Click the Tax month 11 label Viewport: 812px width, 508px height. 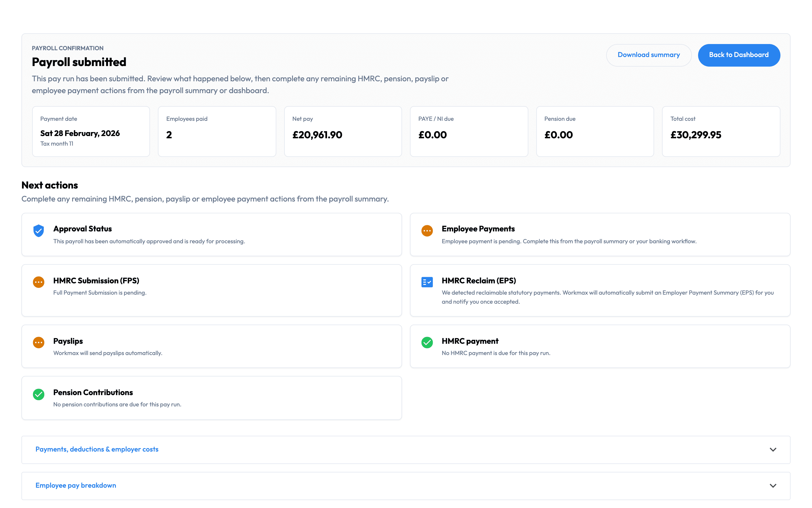point(57,143)
